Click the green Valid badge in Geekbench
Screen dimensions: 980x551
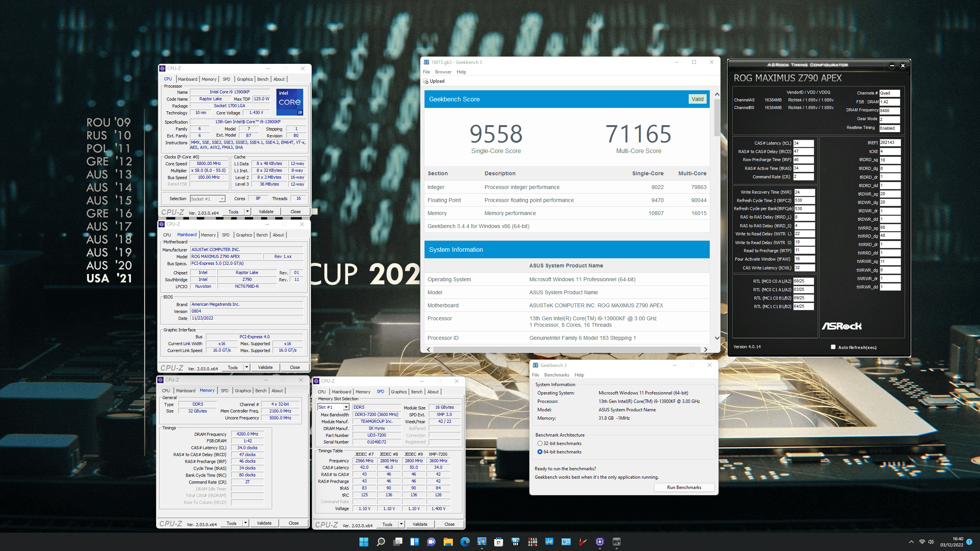coord(697,99)
